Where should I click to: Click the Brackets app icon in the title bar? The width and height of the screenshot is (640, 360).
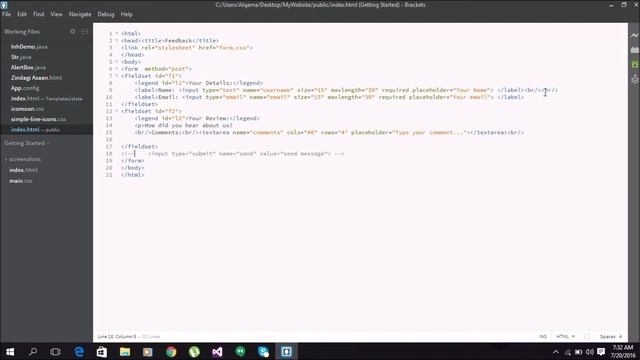[x=4, y=5]
